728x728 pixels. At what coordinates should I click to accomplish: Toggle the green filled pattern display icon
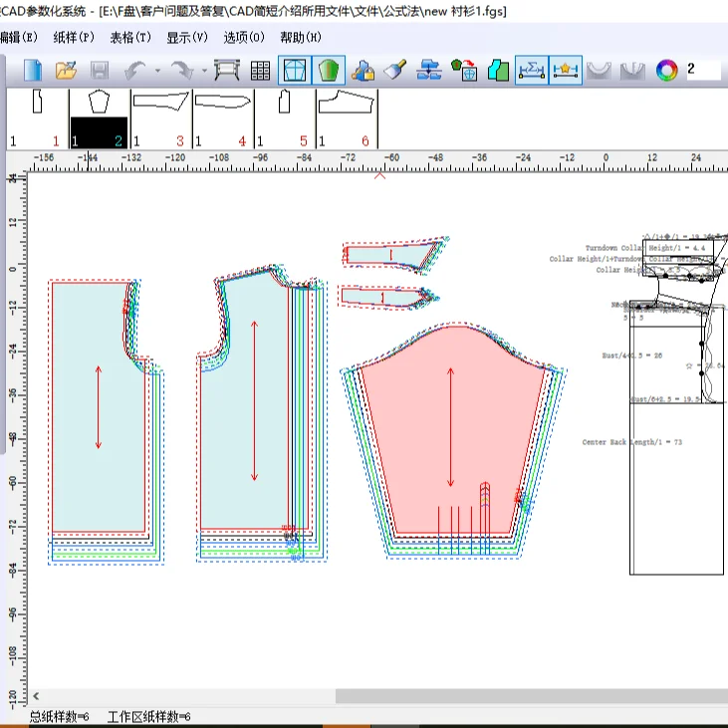click(329, 70)
